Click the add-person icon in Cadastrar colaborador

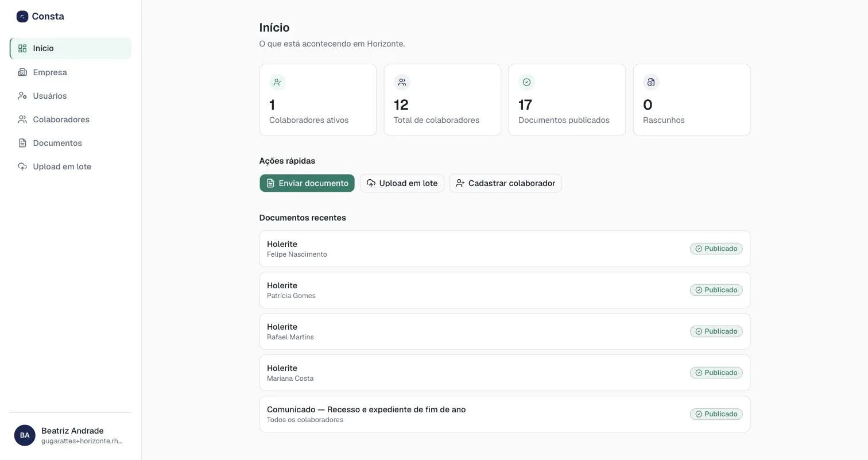[x=460, y=183]
